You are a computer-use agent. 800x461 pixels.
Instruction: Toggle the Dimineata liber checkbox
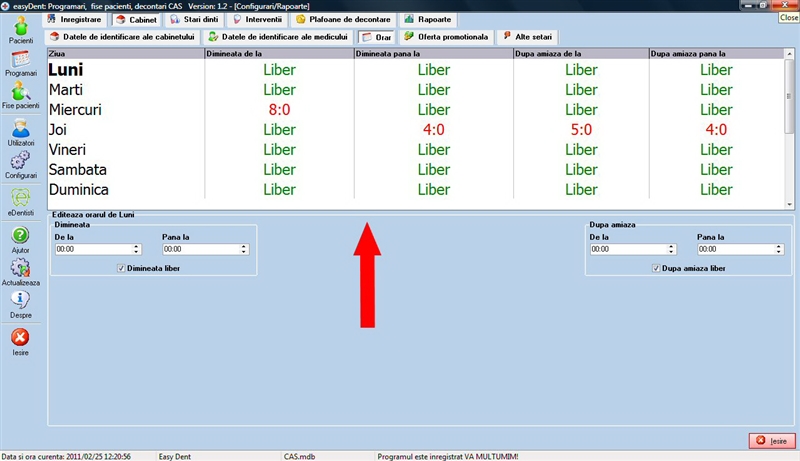[x=122, y=268]
